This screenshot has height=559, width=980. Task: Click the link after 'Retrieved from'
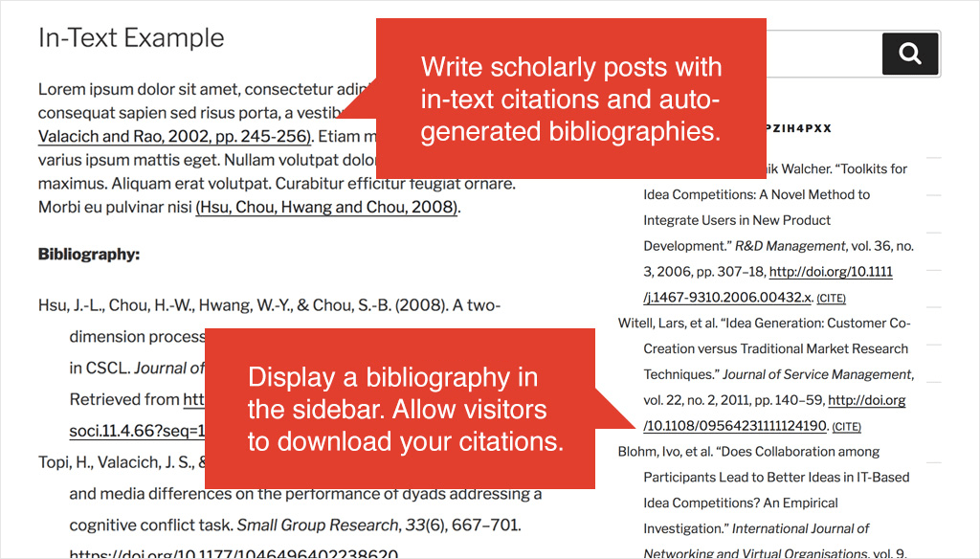(x=193, y=399)
